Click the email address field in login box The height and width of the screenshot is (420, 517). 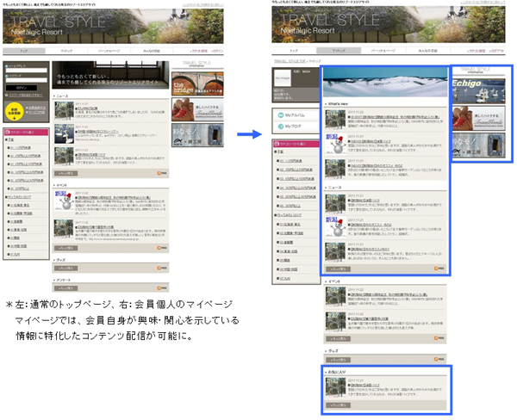[27, 71]
